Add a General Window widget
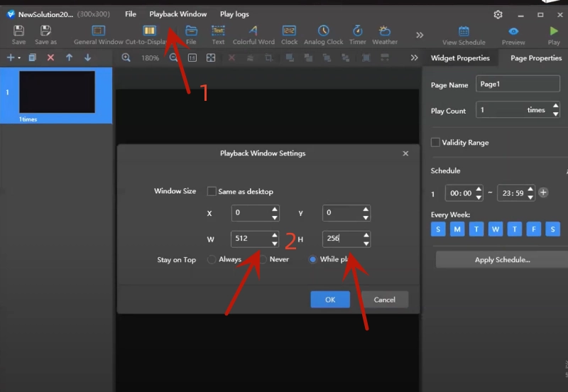The image size is (568, 392). (x=99, y=31)
